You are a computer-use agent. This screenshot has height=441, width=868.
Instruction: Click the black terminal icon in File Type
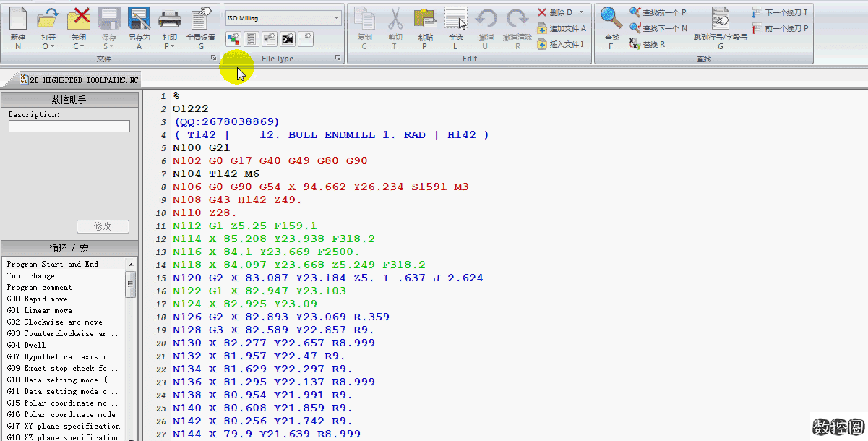288,38
